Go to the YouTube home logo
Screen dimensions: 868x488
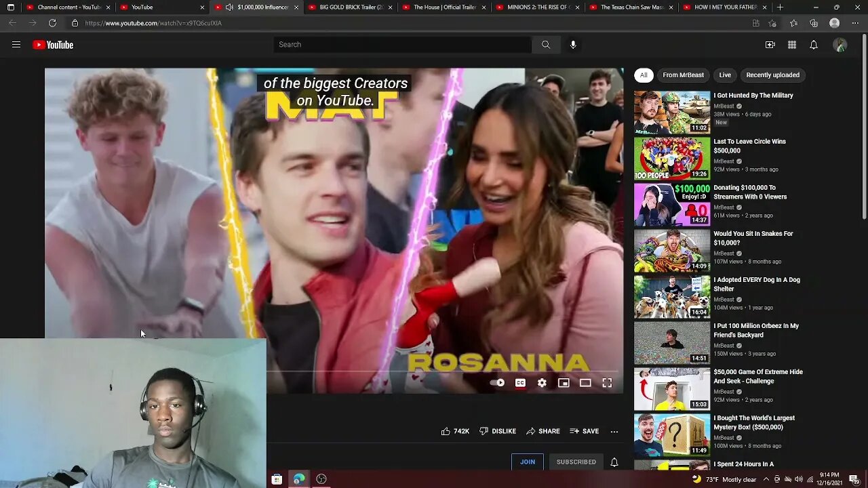tap(53, 45)
